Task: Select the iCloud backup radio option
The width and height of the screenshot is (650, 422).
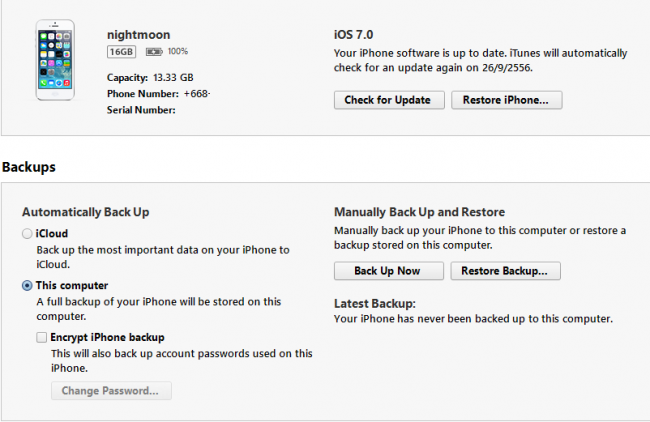Action: coord(27,233)
